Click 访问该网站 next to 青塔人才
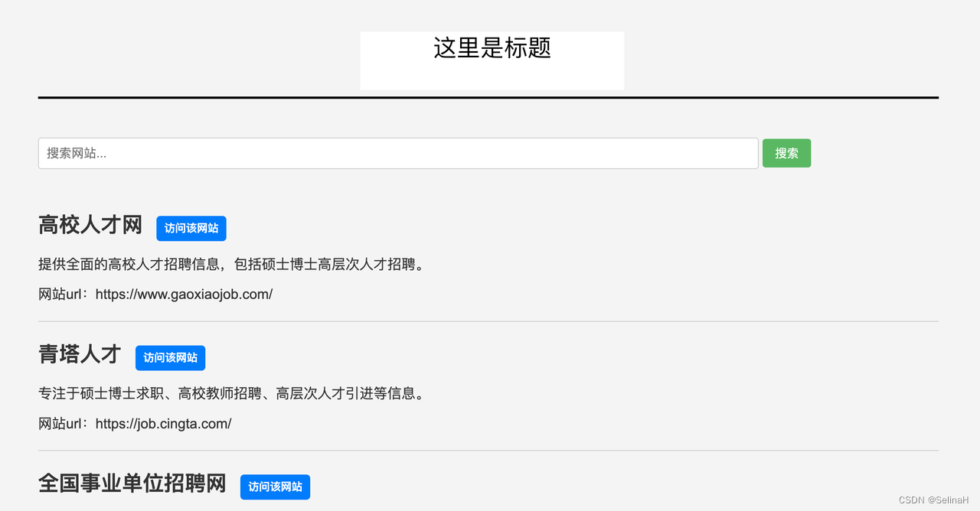 point(170,357)
